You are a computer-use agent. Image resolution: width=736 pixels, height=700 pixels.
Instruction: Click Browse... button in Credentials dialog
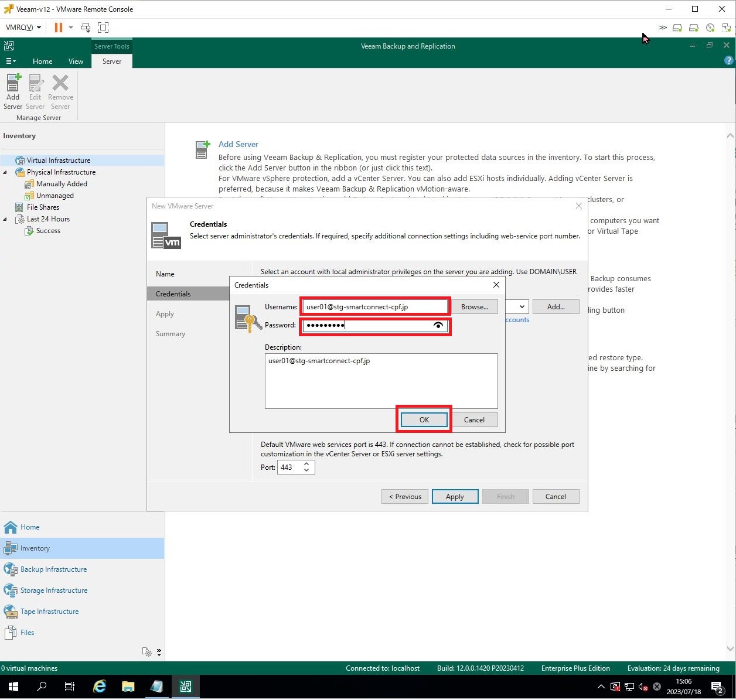tap(474, 307)
